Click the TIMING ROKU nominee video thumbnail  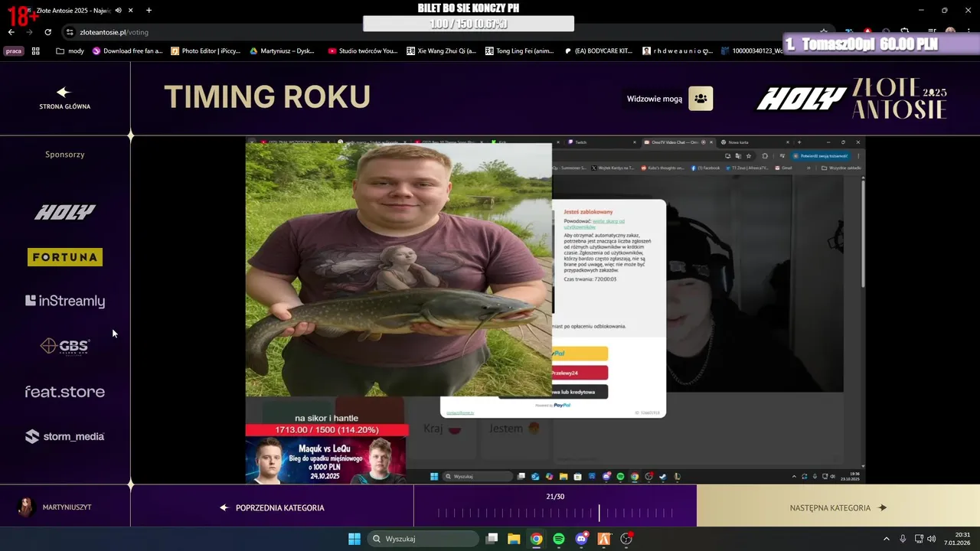555,310
